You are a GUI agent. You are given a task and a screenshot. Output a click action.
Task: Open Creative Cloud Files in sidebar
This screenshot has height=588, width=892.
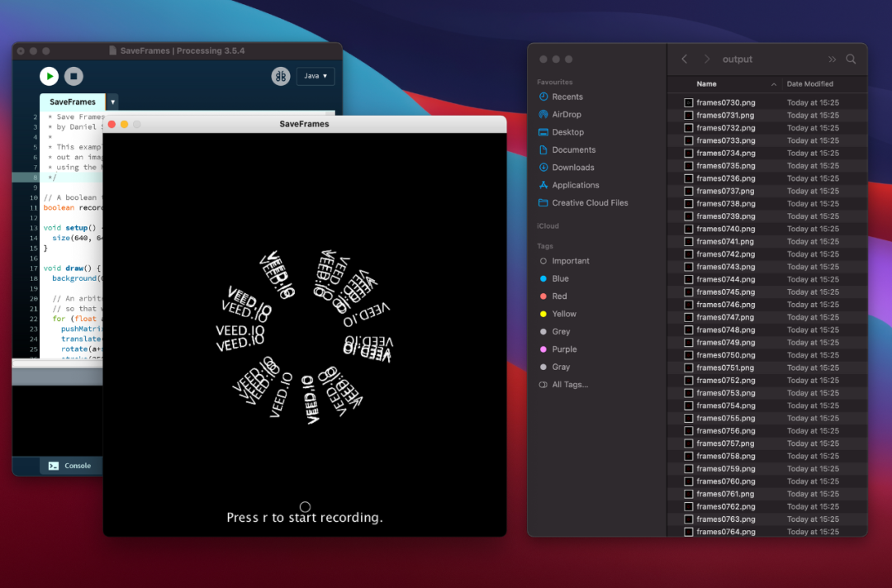pos(583,202)
